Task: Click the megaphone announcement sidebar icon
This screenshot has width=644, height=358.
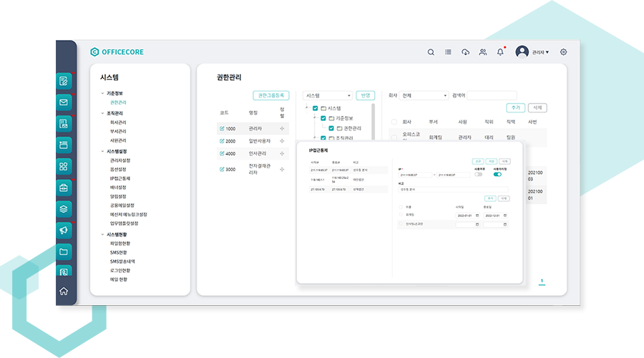Action: 64,230
